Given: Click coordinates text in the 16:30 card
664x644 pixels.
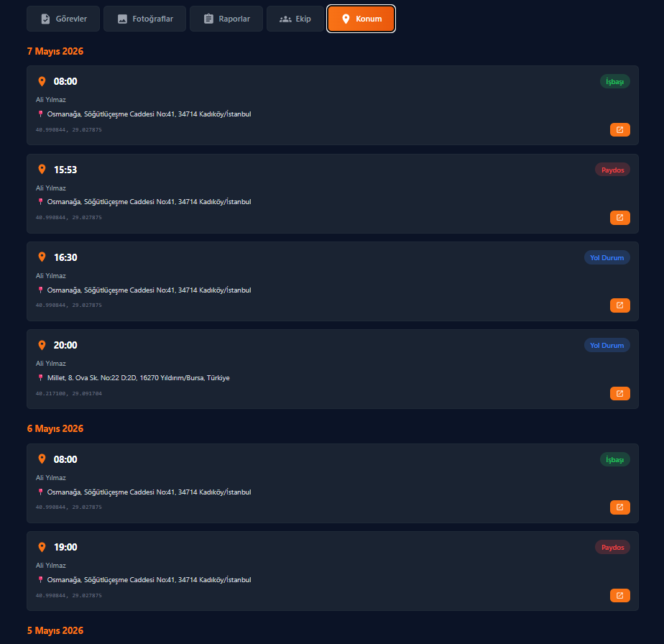Looking at the screenshot, I should 68,305.
